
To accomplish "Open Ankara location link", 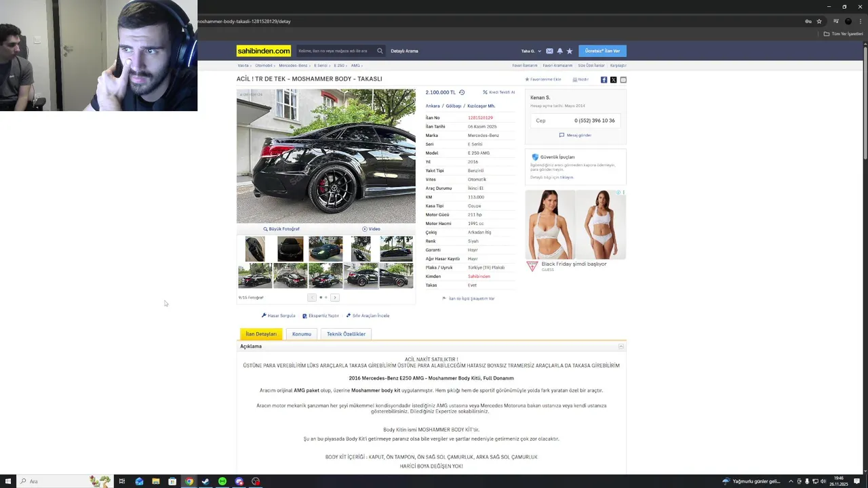I will (x=433, y=106).
